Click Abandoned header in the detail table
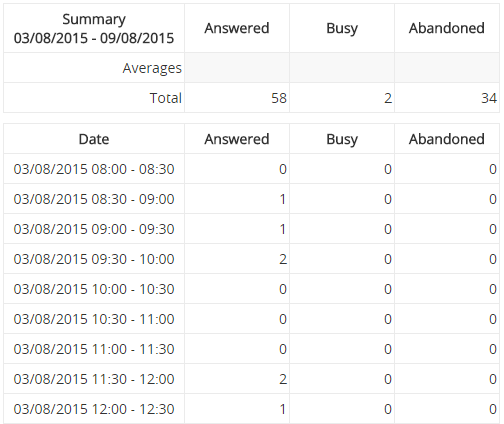 click(x=447, y=139)
